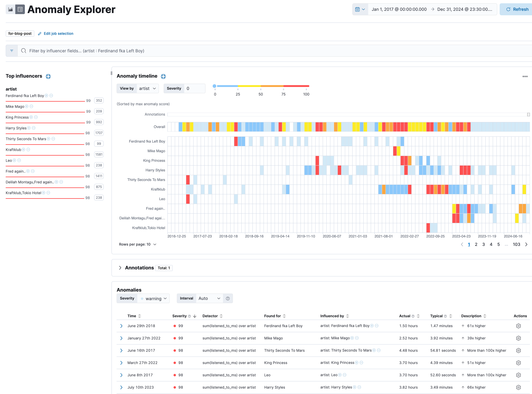Open Single Metric Viewer chart icon
The width and height of the screenshot is (532, 394).
tap(10, 9)
